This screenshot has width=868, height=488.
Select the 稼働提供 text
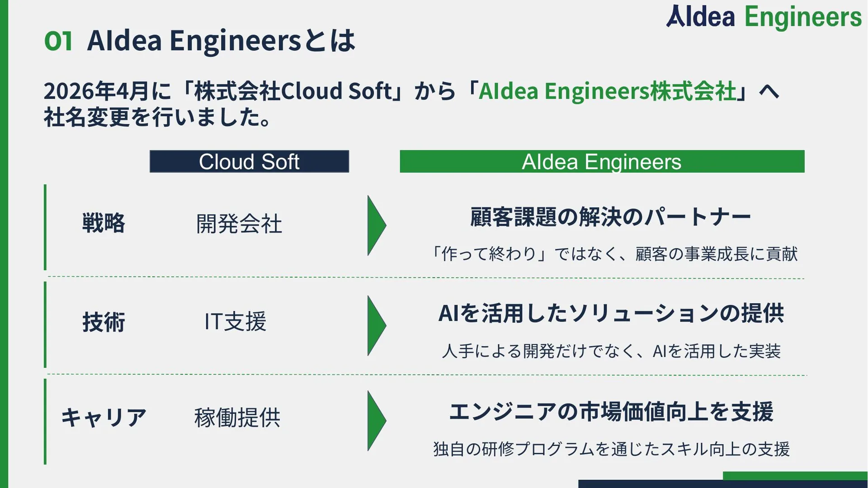(237, 418)
